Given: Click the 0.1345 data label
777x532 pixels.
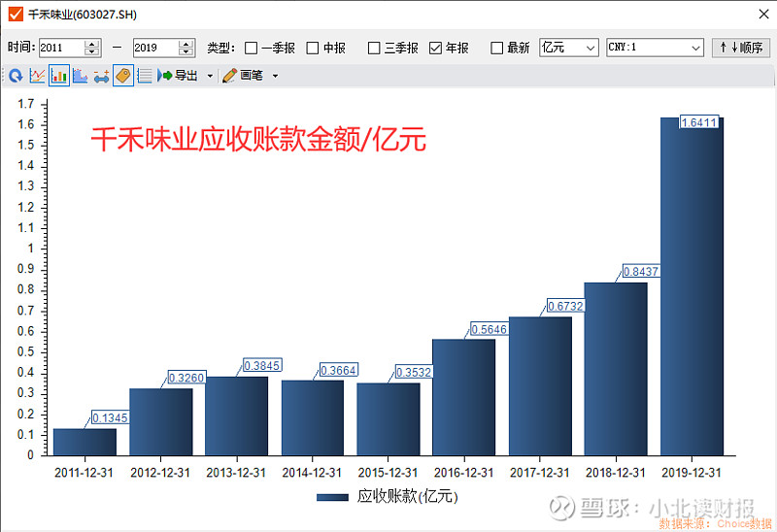Looking at the screenshot, I should [x=110, y=418].
